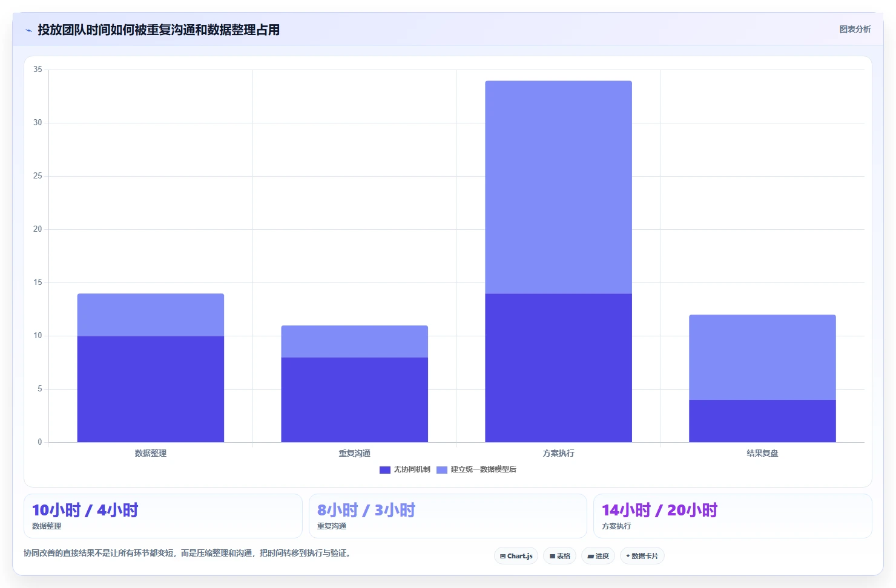Toggle the 建立统一数据模型后 legend item
The width and height of the screenshot is (896, 588).
pyautogui.click(x=476, y=469)
